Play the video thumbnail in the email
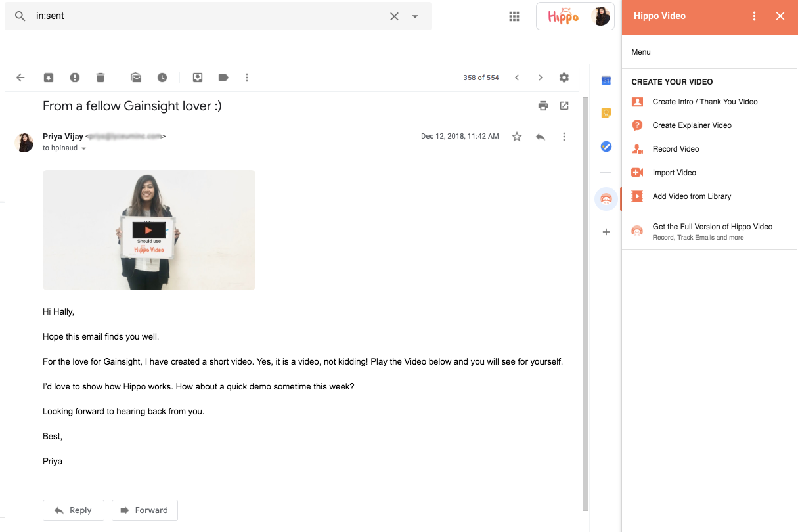This screenshot has height=532, width=798. pyautogui.click(x=148, y=231)
